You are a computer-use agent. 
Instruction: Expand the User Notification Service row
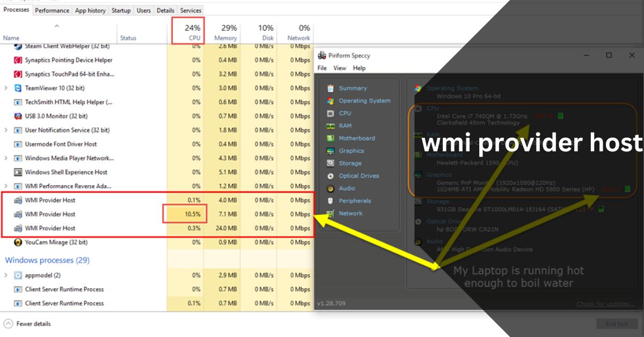pos(6,130)
